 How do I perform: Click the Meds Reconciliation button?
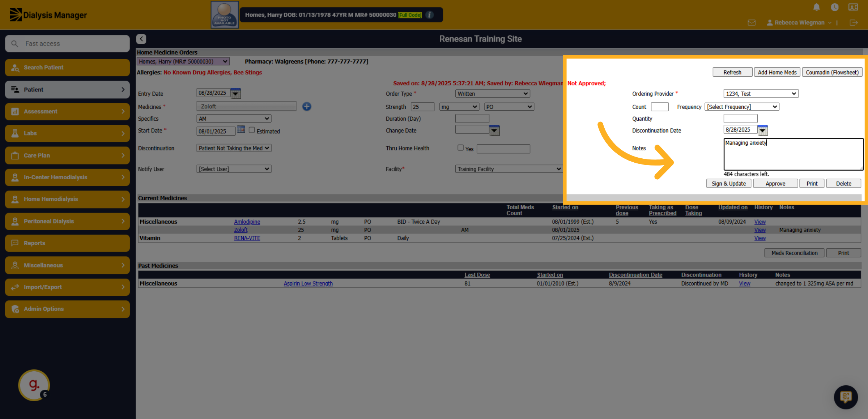794,253
